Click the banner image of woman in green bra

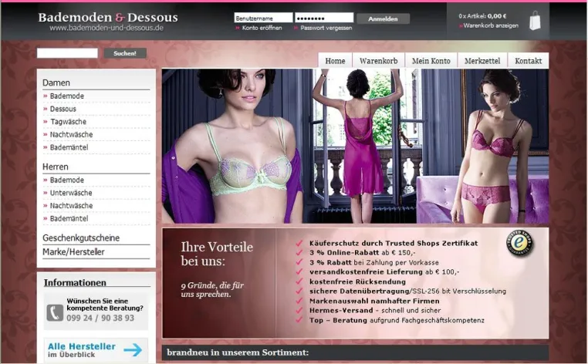coord(232,146)
